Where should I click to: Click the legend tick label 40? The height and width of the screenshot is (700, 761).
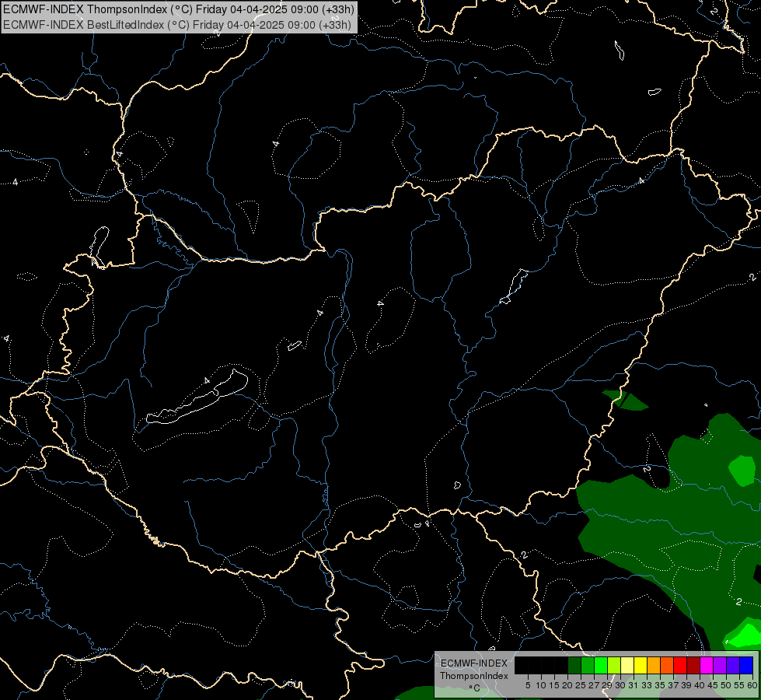700,685
